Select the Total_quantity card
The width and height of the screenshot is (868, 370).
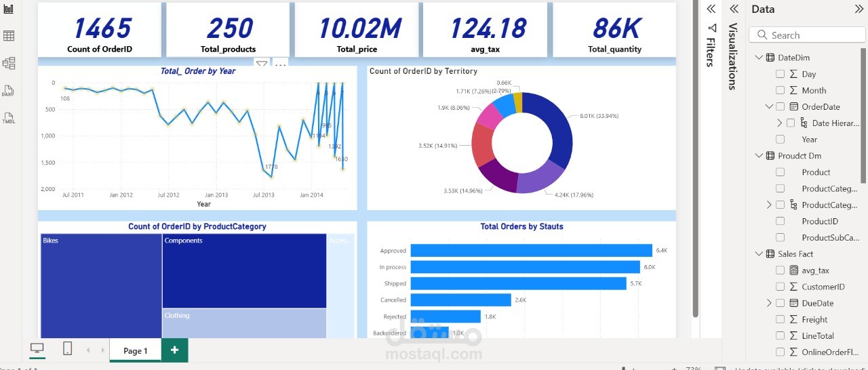tap(614, 30)
